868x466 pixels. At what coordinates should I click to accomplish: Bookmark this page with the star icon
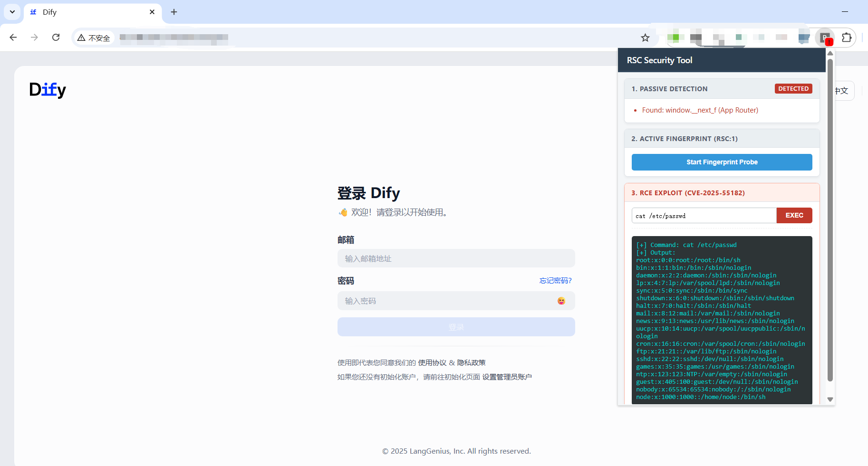click(x=645, y=38)
